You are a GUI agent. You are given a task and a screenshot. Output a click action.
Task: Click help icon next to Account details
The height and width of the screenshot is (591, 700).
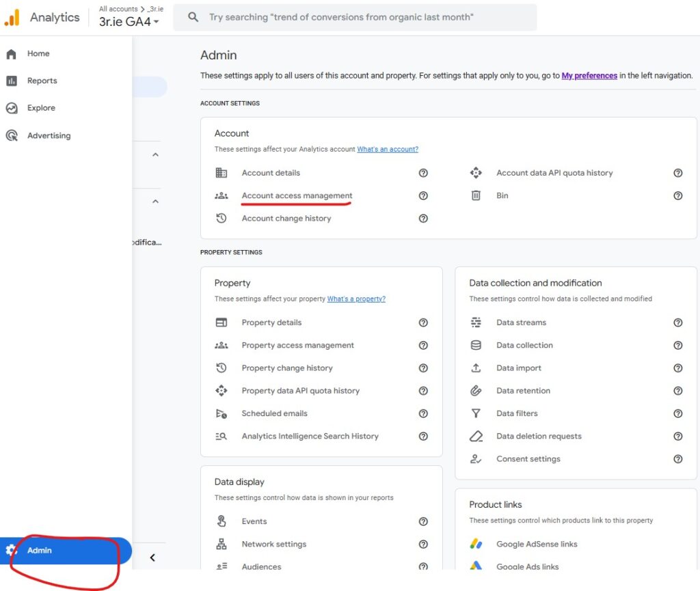423,173
